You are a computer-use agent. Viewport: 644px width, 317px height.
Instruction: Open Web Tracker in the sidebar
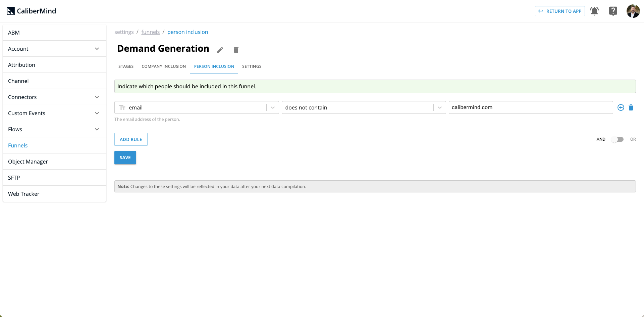(x=54, y=194)
